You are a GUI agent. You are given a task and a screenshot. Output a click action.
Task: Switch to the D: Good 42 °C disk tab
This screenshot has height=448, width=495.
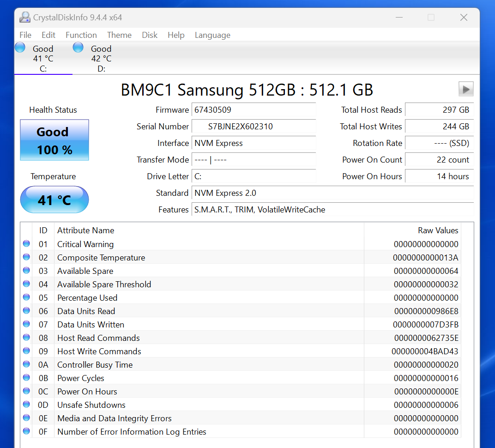[x=101, y=58]
